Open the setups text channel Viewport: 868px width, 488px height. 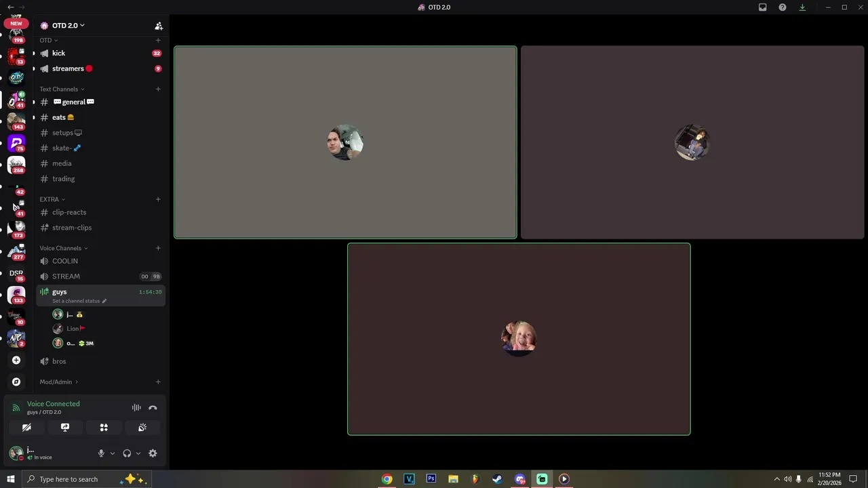[100, 133]
